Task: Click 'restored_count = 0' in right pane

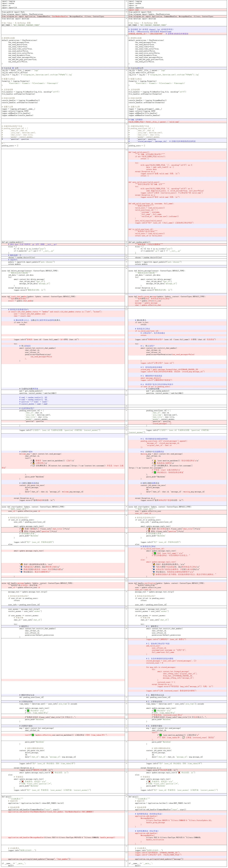Action: (x=155, y=663)
